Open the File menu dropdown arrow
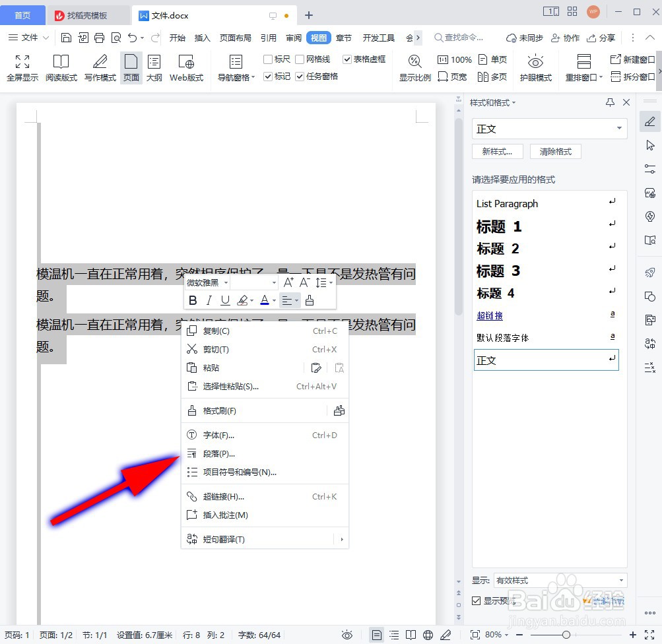Screen dimensions: 662x644 pos(46,38)
